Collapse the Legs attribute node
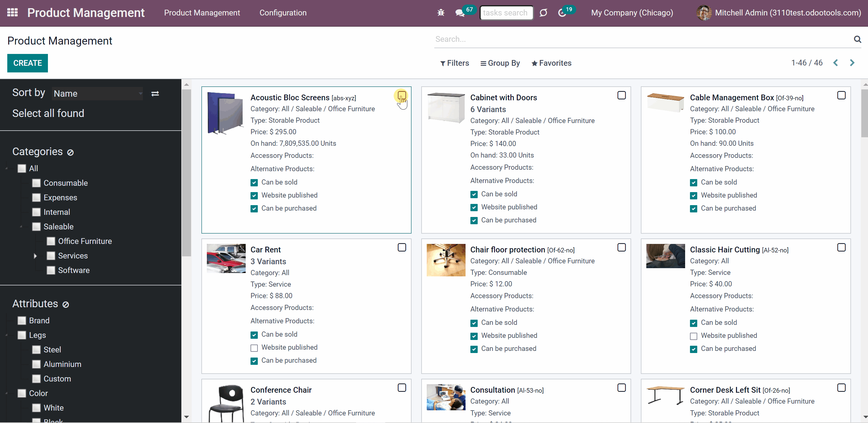The image size is (868, 423). 6,335
